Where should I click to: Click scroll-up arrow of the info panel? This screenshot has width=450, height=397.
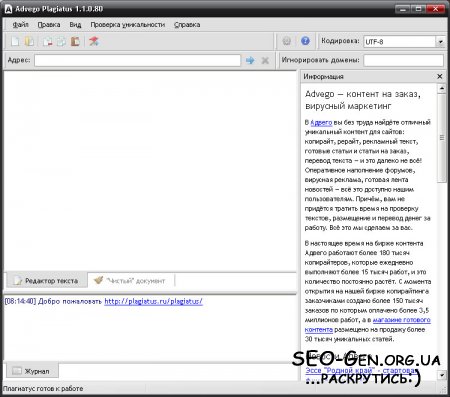pos(442,88)
